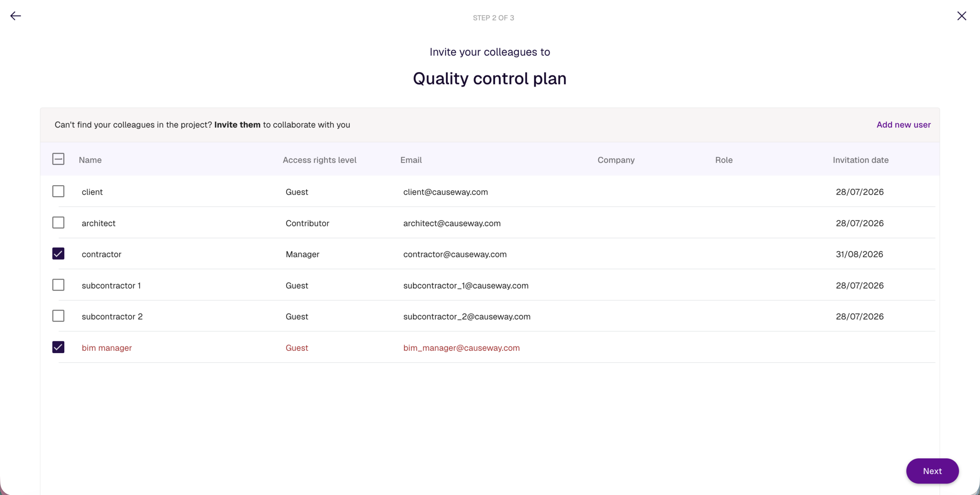Click the subcontractor 2 name cell
Screen dimensions: 980x495
pos(112,317)
